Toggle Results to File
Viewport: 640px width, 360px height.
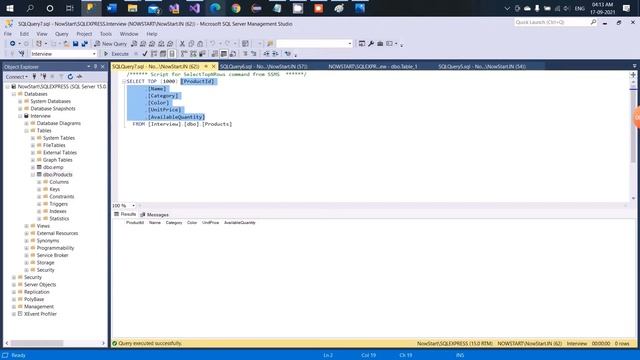point(233,53)
